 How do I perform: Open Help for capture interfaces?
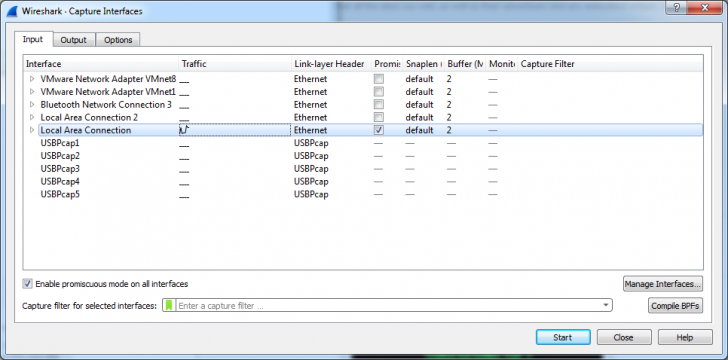pos(685,337)
